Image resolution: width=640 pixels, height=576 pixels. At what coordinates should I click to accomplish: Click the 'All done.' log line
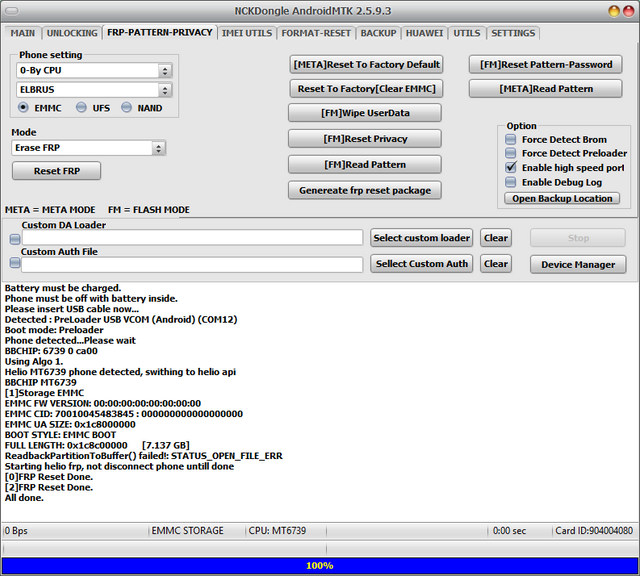pyautogui.click(x=24, y=498)
